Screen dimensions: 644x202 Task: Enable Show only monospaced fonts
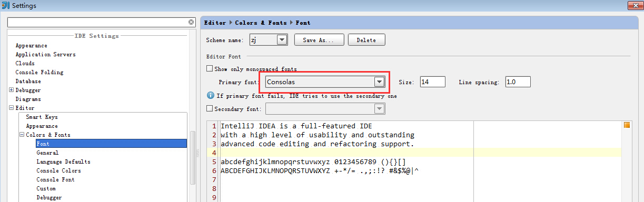point(210,69)
